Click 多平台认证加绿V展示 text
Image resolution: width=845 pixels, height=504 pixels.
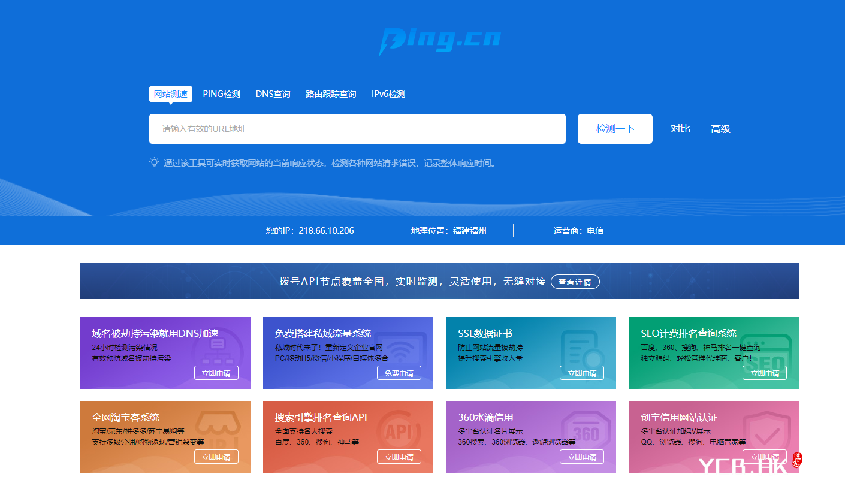coord(675,431)
